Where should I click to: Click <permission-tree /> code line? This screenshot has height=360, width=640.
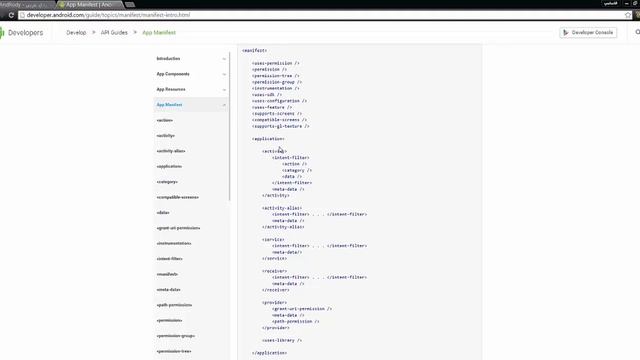pyautogui.click(x=276, y=76)
